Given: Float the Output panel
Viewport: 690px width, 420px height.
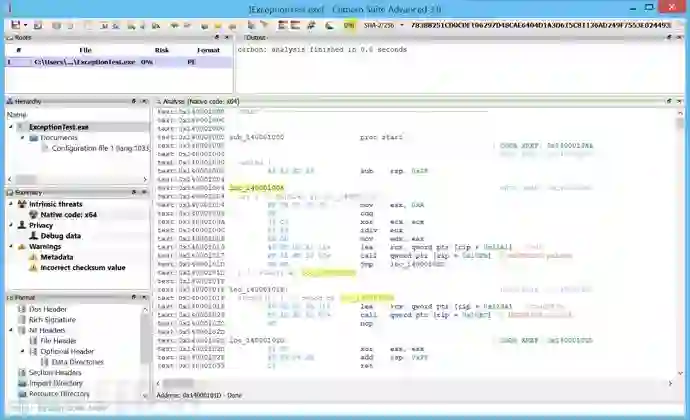Looking at the screenshot, I should coord(669,37).
